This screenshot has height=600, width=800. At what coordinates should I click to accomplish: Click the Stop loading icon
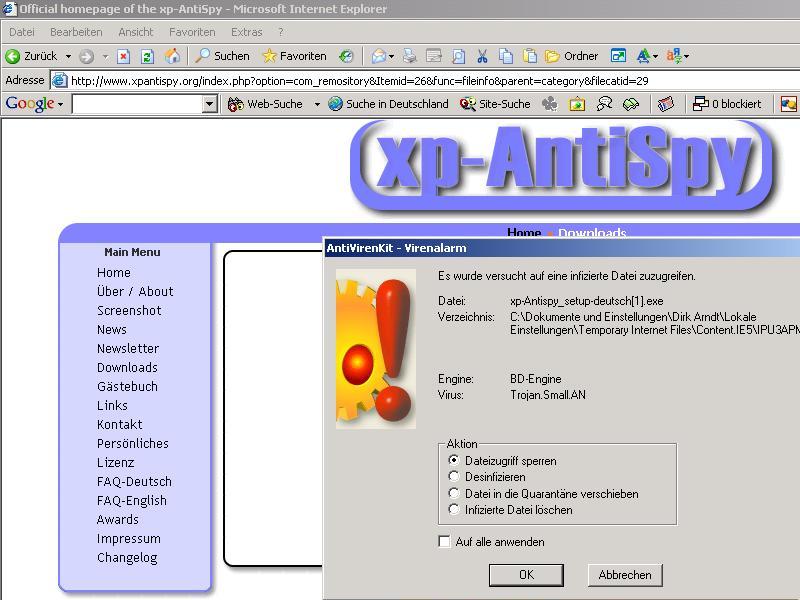point(123,56)
